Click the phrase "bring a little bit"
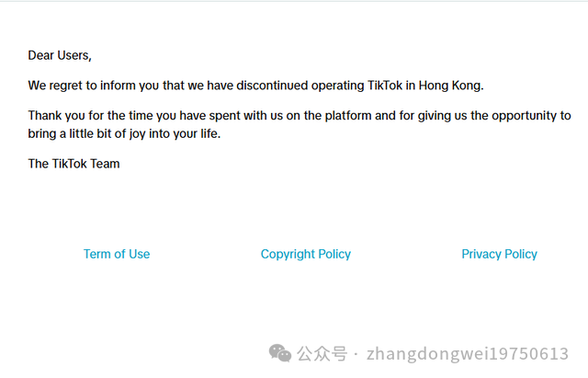588x378 pixels. click(70, 134)
